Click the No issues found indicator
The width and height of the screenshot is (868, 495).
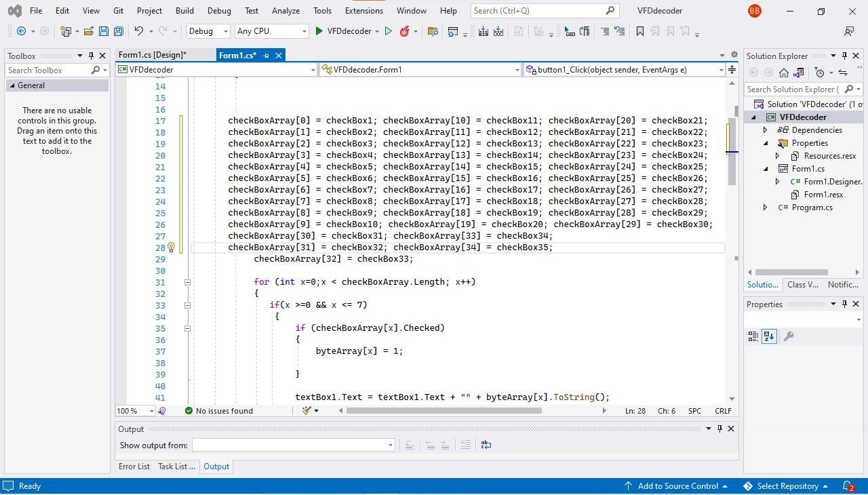[x=219, y=411]
